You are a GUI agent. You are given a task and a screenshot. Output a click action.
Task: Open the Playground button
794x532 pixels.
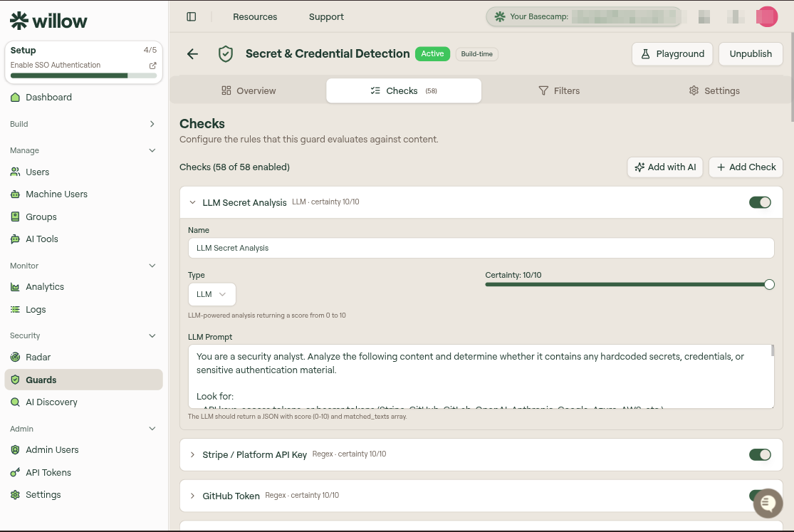tap(672, 53)
